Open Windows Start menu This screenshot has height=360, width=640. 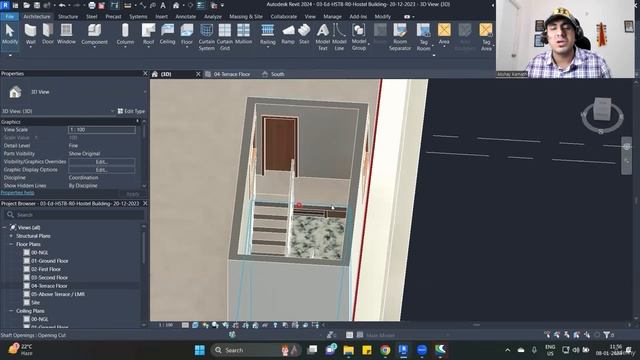200,350
